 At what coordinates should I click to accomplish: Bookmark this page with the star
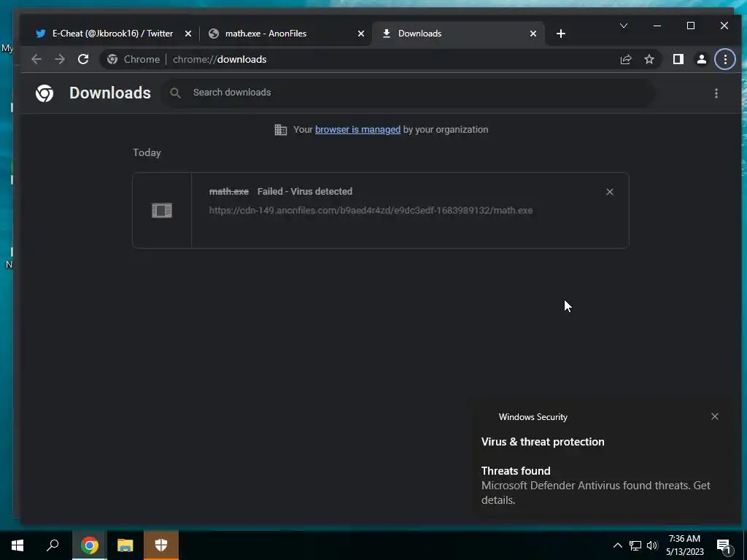pos(649,59)
